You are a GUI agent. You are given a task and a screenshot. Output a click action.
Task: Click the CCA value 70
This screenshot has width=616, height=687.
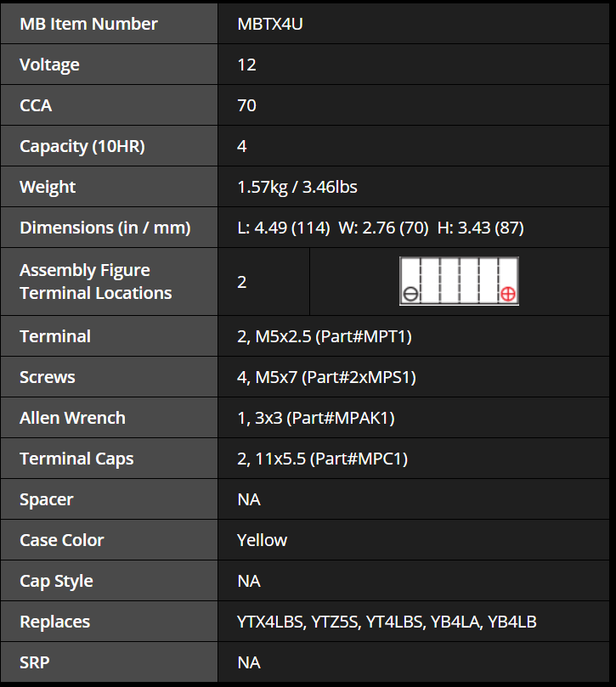point(247,105)
